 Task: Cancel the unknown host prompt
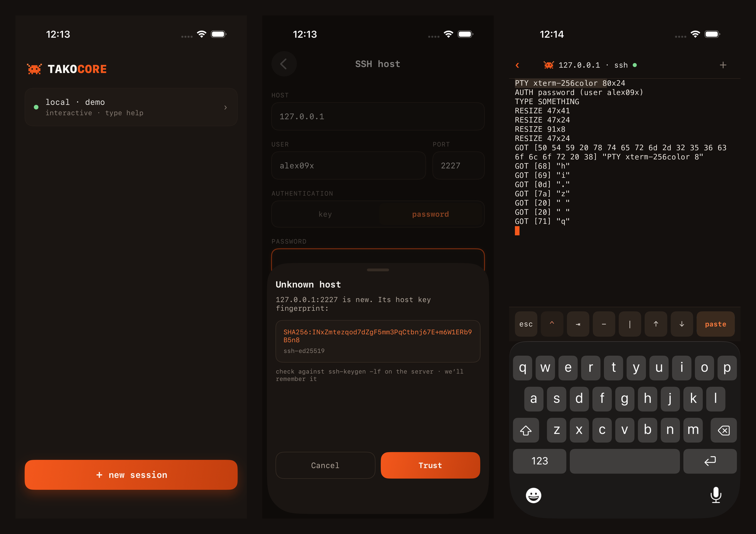(x=325, y=465)
